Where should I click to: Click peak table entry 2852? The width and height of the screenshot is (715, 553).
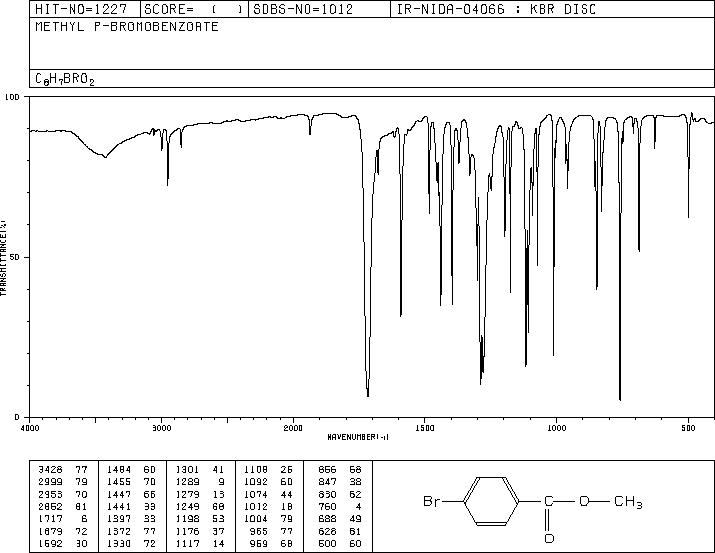[50, 506]
